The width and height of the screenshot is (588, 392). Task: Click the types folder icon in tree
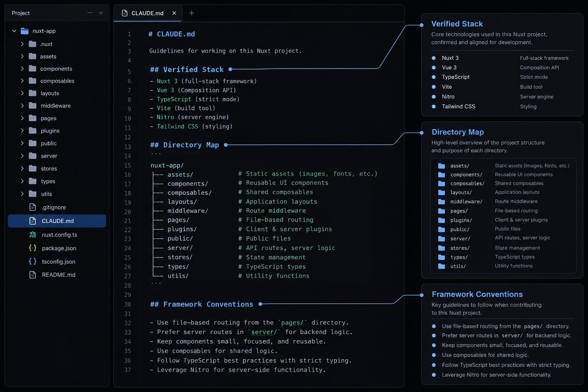(x=33, y=181)
